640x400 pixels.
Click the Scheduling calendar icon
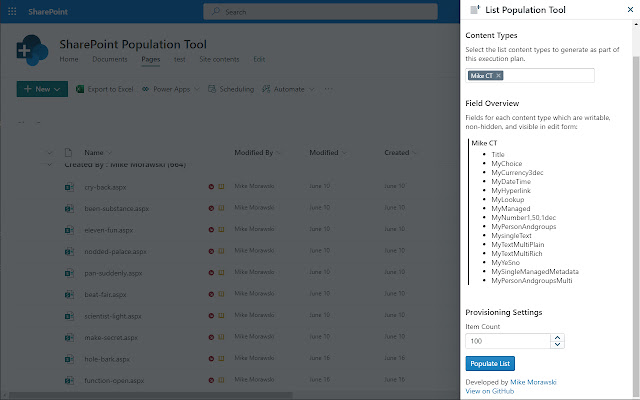point(212,89)
